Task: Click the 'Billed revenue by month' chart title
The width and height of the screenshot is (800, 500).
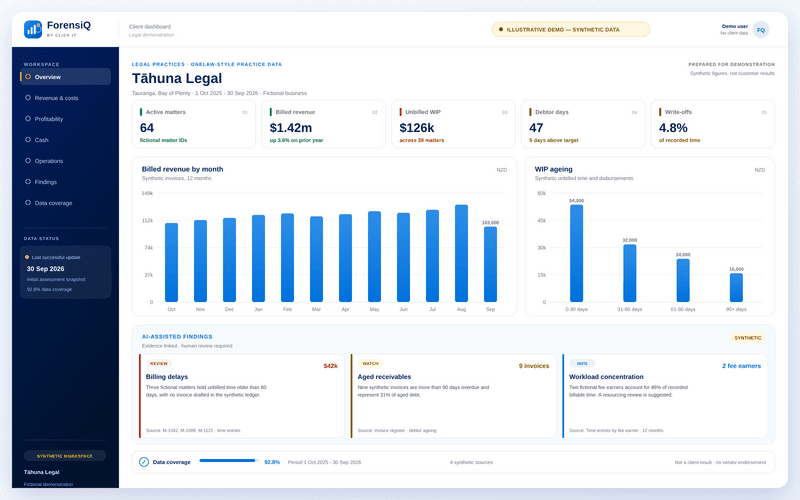Action: pyautogui.click(x=182, y=169)
